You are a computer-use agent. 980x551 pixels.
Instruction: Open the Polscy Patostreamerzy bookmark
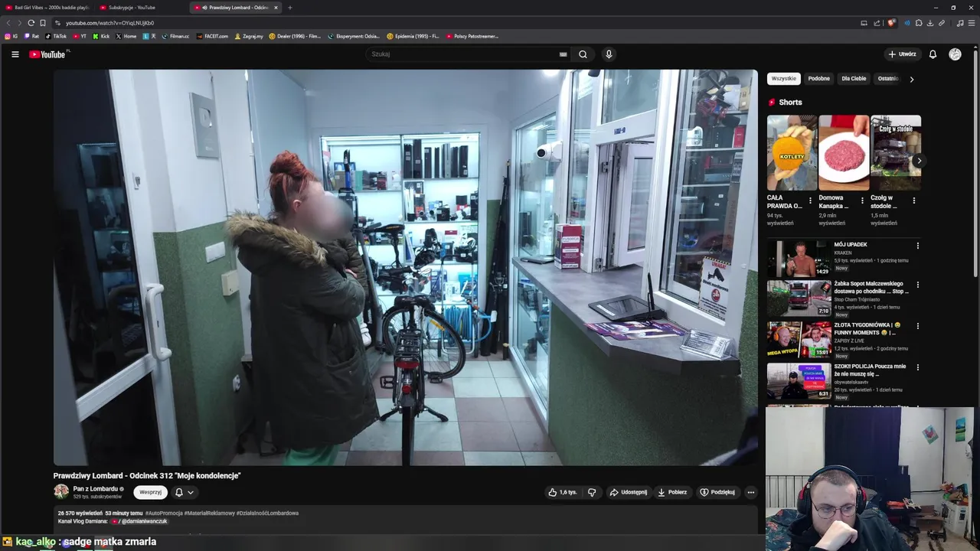(x=472, y=36)
